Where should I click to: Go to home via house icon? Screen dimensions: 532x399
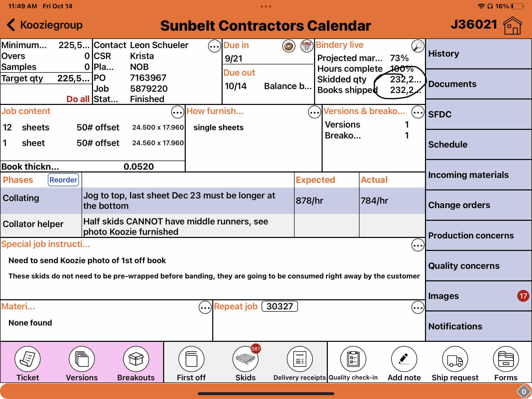coord(512,25)
